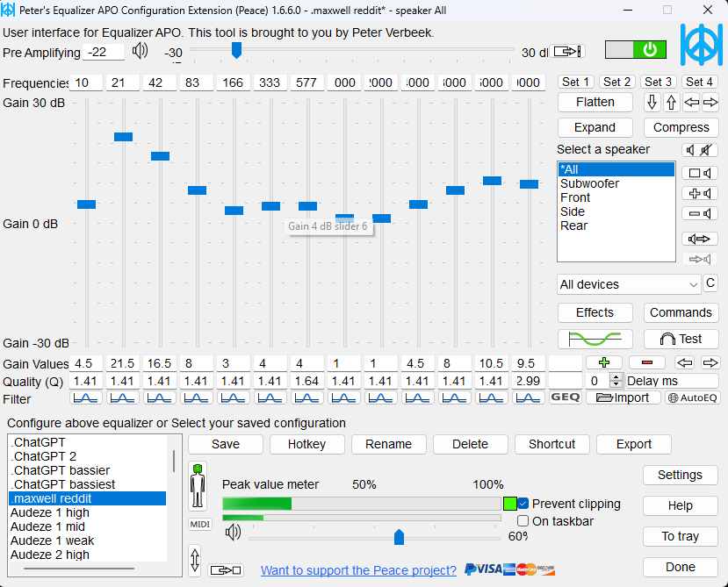Click the speaker-with-arrow copy icon

[x=700, y=239]
